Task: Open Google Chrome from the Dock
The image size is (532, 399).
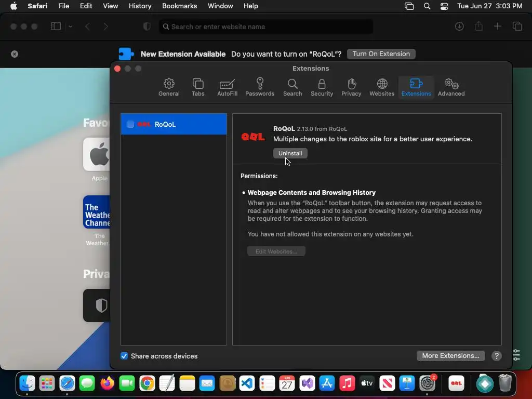Action: tap(147, 383)
